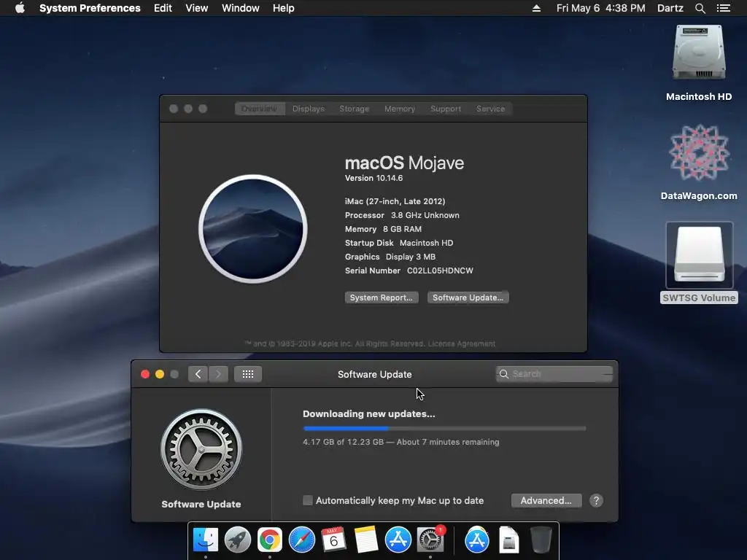Click 'iMac (27-inch, Late 2012)' model text

[395, 201]
